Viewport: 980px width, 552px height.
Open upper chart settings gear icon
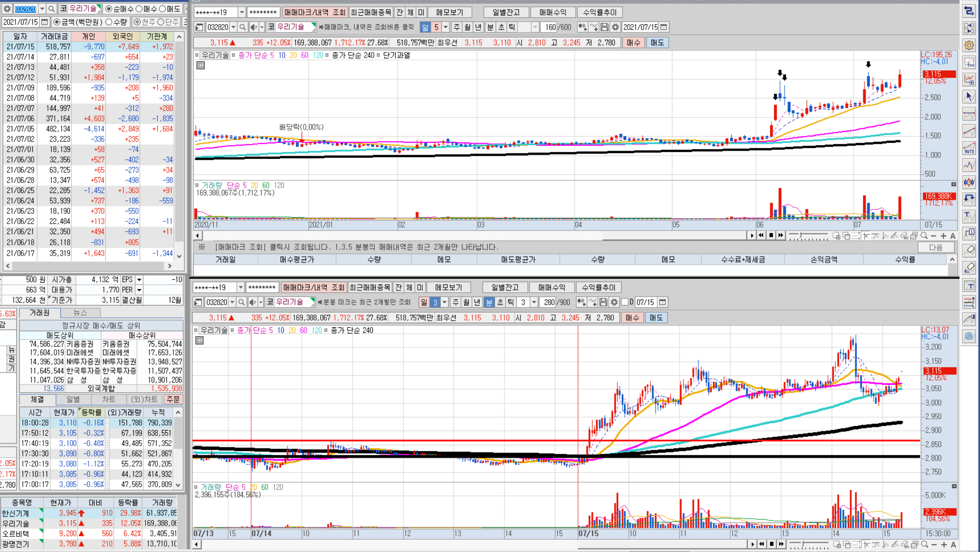[x=615, y=27]
